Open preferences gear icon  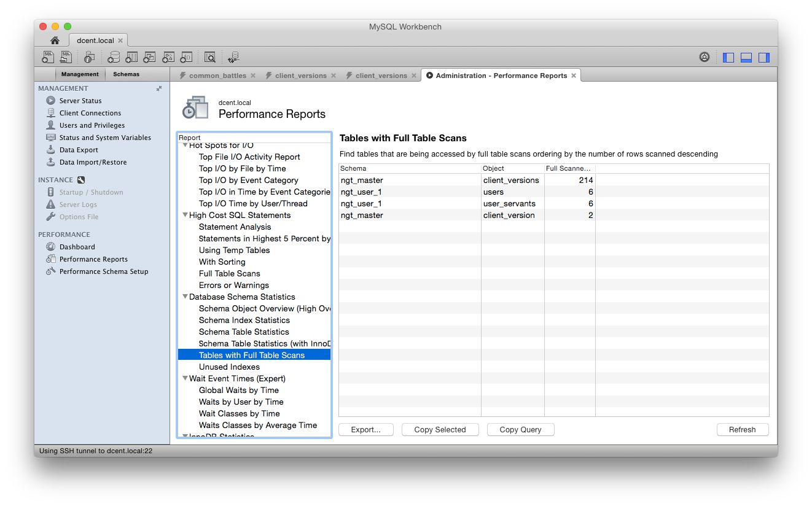tap(705, 57)
